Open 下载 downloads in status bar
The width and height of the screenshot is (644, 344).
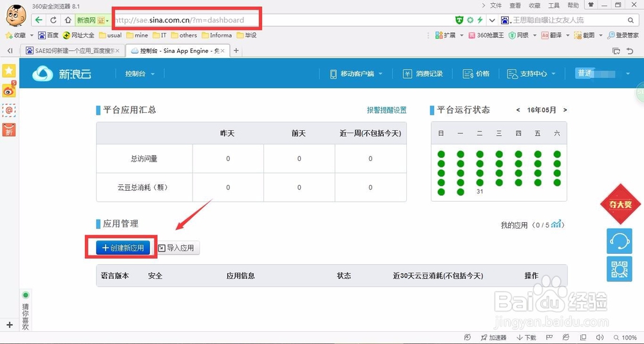pyautogui.click(x=526, y=338)
